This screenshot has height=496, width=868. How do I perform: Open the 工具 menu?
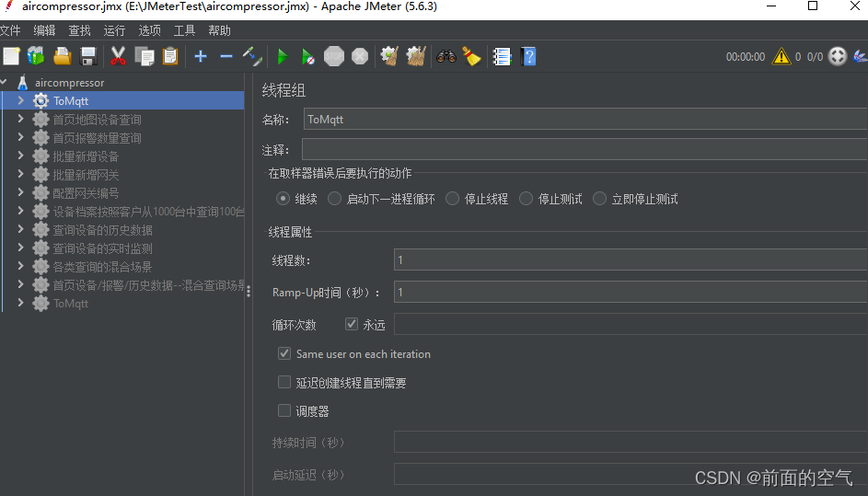[x=184, y=30]
